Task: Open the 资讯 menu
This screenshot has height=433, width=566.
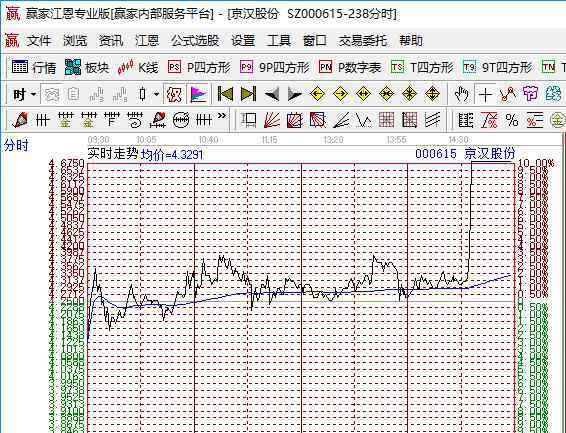Action: coord(111,40)
